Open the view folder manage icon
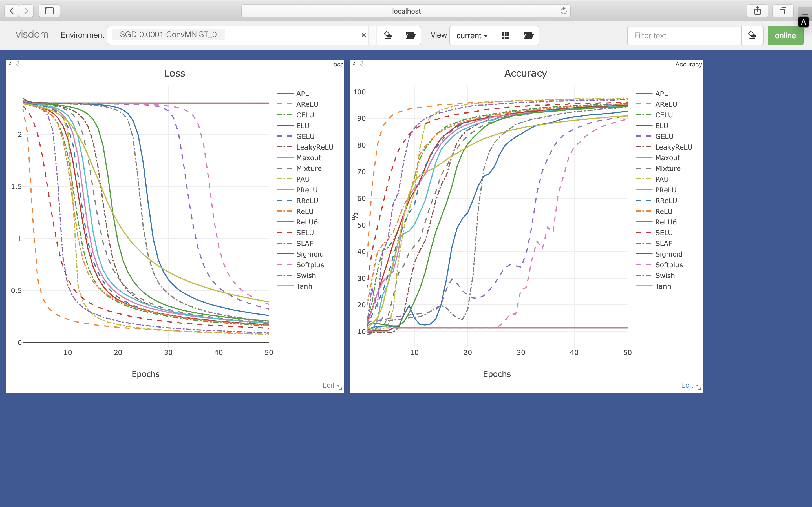 [528, 35]
